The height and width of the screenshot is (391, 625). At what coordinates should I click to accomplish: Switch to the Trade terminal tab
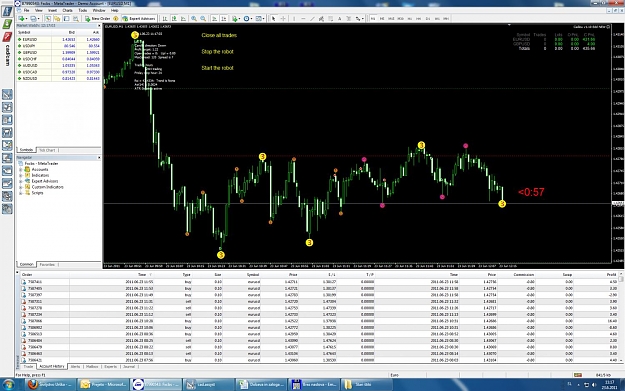point(28,367)
